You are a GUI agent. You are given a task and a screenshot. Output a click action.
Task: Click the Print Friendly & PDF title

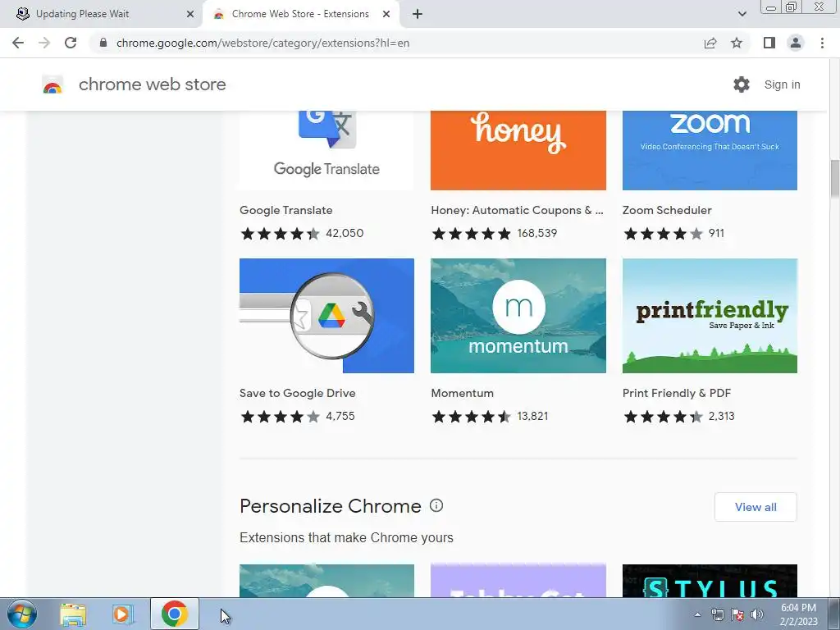pyautogui.click(x=677, y=393)
